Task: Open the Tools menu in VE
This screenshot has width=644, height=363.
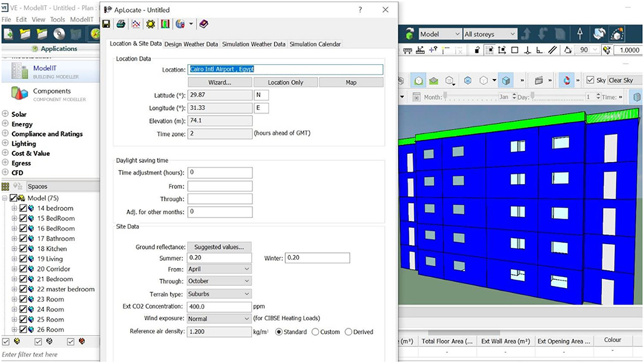Action: [58, 19]
